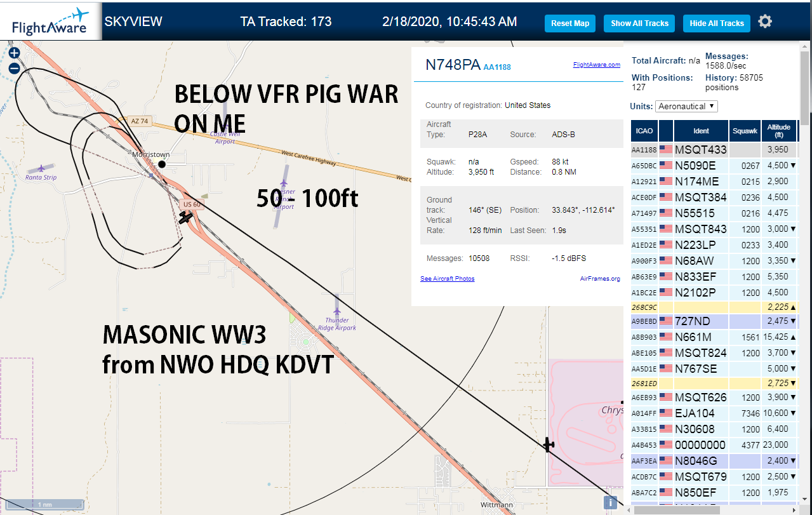The image size is (812, 515).
Task: Select the 727ND aircraft row
Action: tap(714, 321)
